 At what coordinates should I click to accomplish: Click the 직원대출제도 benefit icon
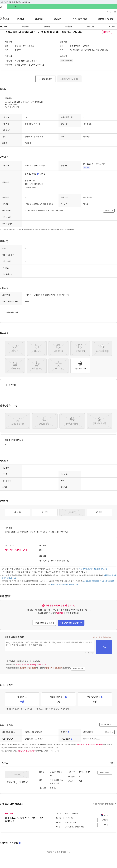(x=37, y=366)
